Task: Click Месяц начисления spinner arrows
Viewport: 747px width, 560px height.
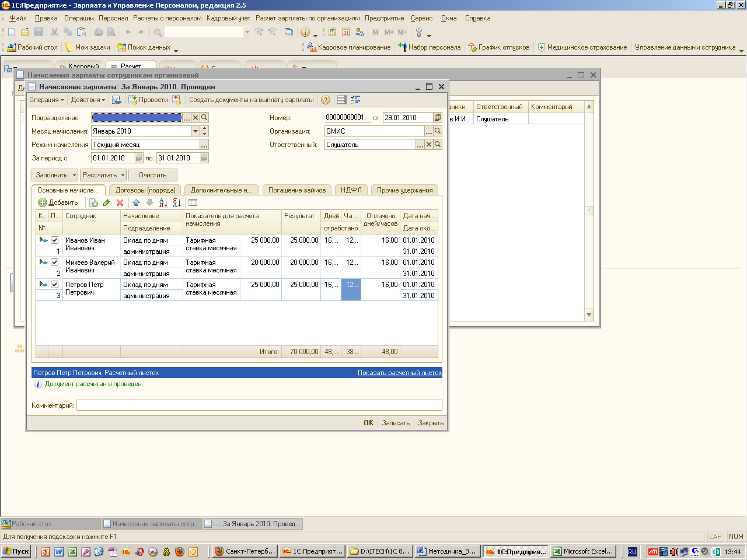Action: point(204,131)
